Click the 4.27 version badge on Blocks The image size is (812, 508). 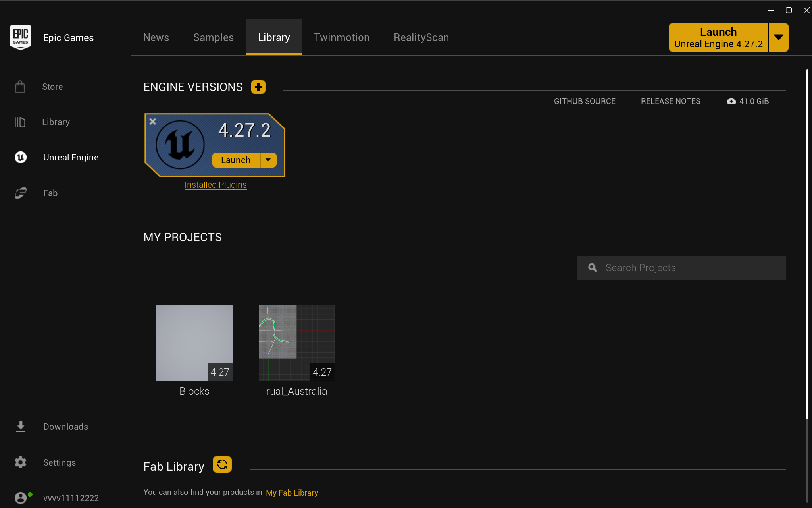[x=220, y=372]
